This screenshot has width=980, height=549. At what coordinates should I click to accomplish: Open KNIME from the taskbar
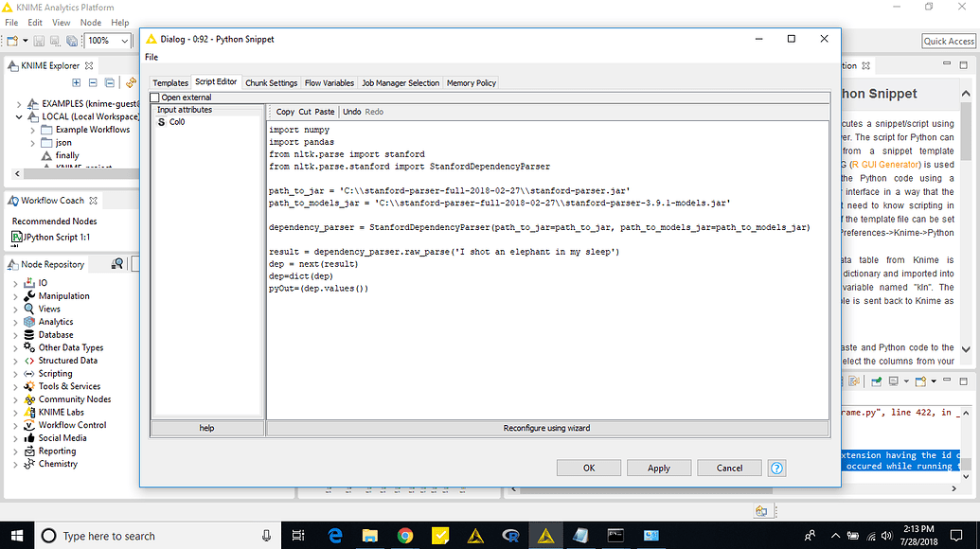pos(544,535)
